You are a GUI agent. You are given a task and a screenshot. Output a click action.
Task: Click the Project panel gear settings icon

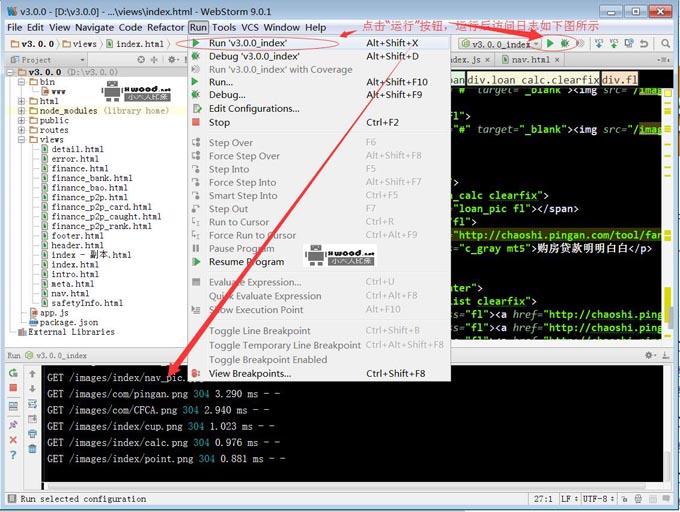(173, 59)
